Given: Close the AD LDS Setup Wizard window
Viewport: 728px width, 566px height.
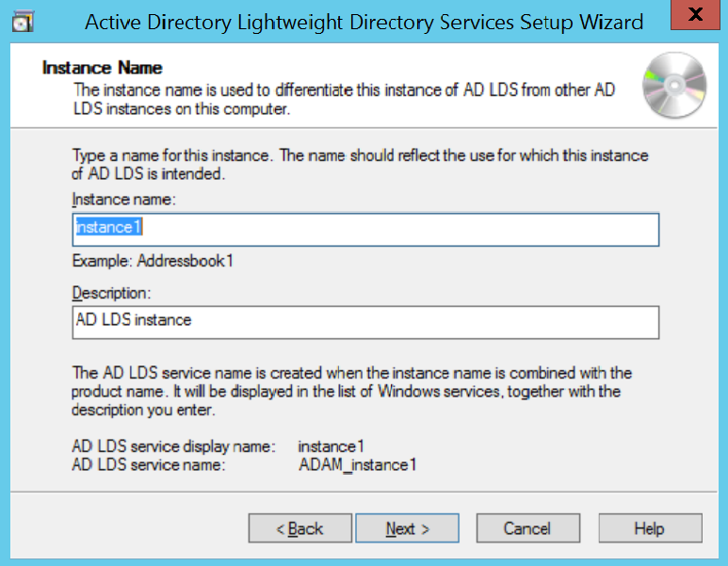Looking at the screenshot, I should point(694,17).
